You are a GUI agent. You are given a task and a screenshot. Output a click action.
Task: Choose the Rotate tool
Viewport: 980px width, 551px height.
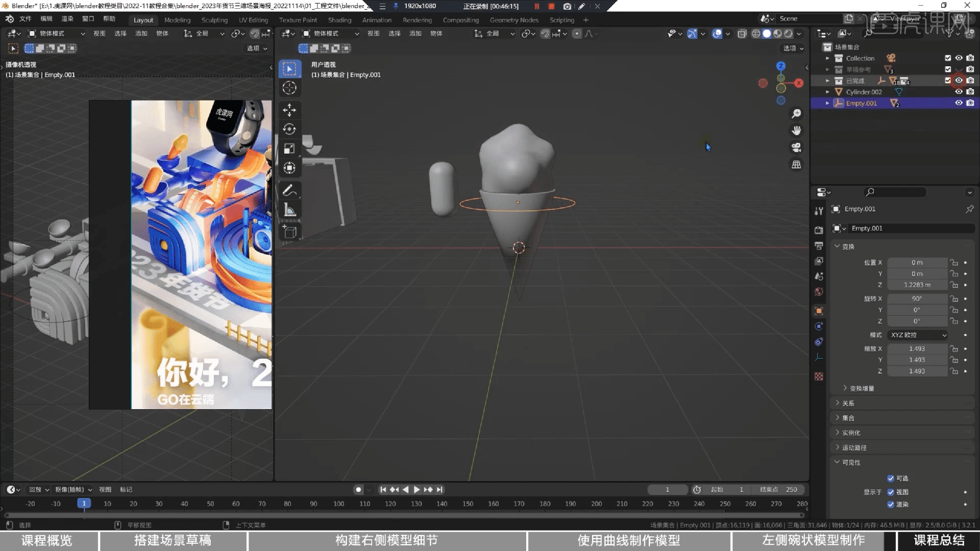tap(289, 129)
